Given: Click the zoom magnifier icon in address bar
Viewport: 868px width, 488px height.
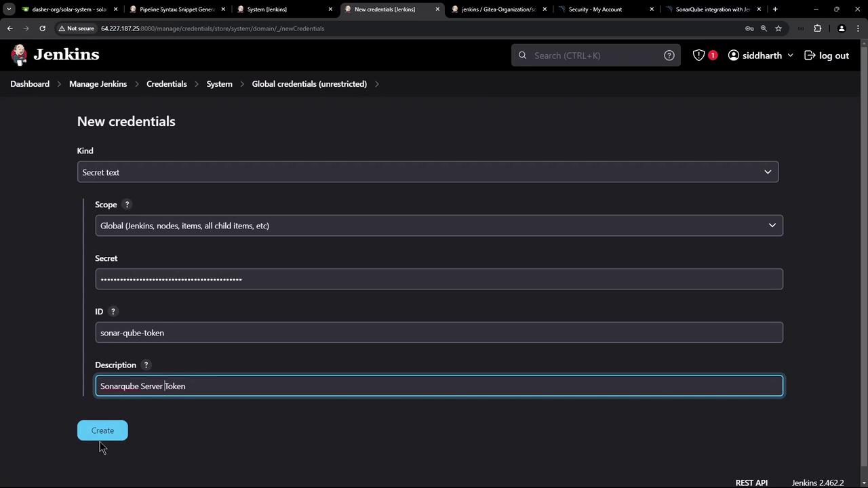Looking at the screenshot, I should pos(764,28).
